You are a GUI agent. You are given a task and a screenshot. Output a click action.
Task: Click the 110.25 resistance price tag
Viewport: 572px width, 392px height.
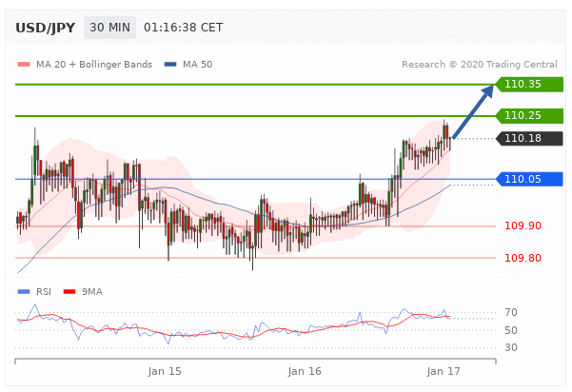[529, 115]
